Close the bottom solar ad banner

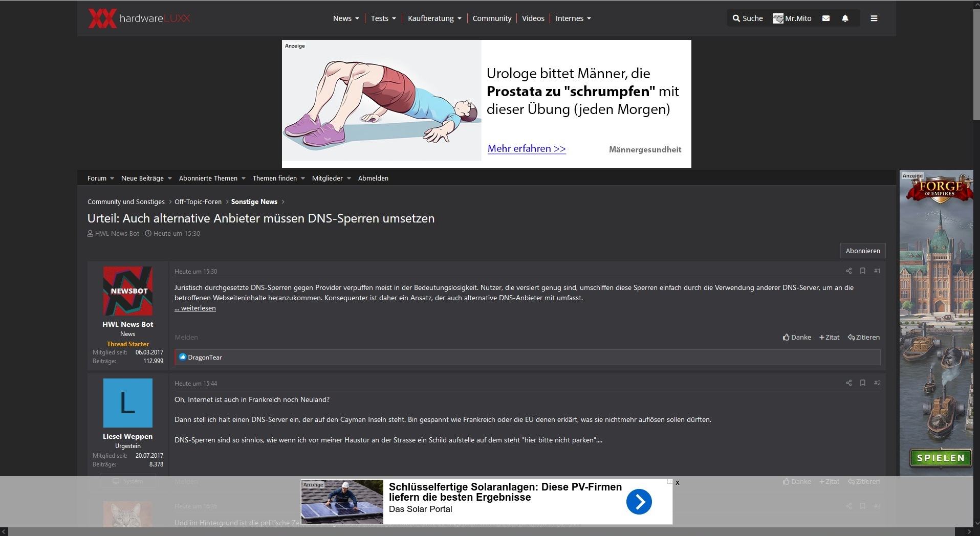coord(678,482)
